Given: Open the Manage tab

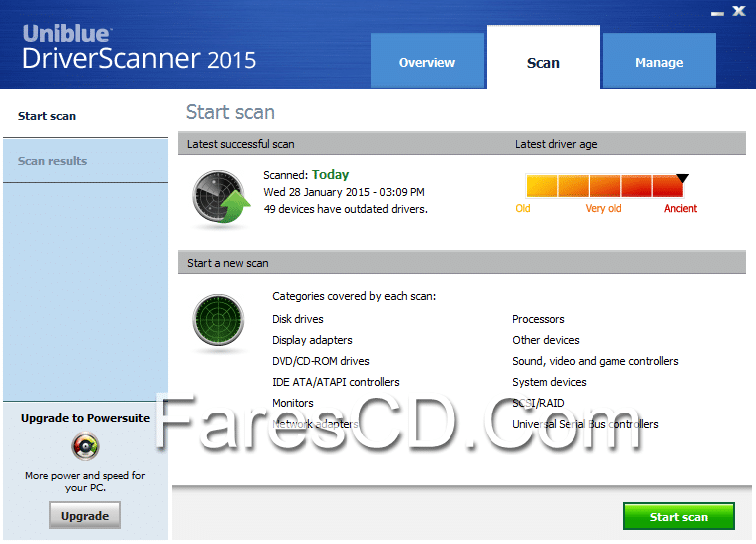Looking at the screenshot, I should point(659,61).
